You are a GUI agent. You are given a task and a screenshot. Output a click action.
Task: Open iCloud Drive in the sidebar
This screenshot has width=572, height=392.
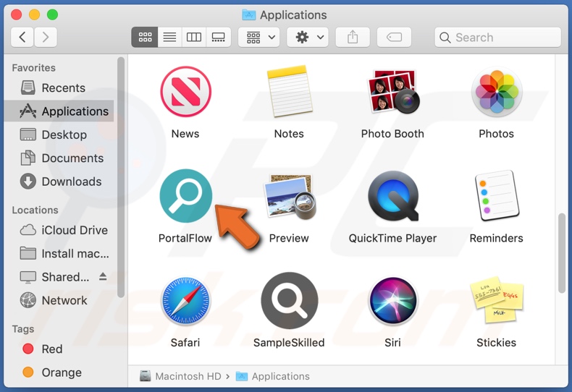(x=60, y=230)
